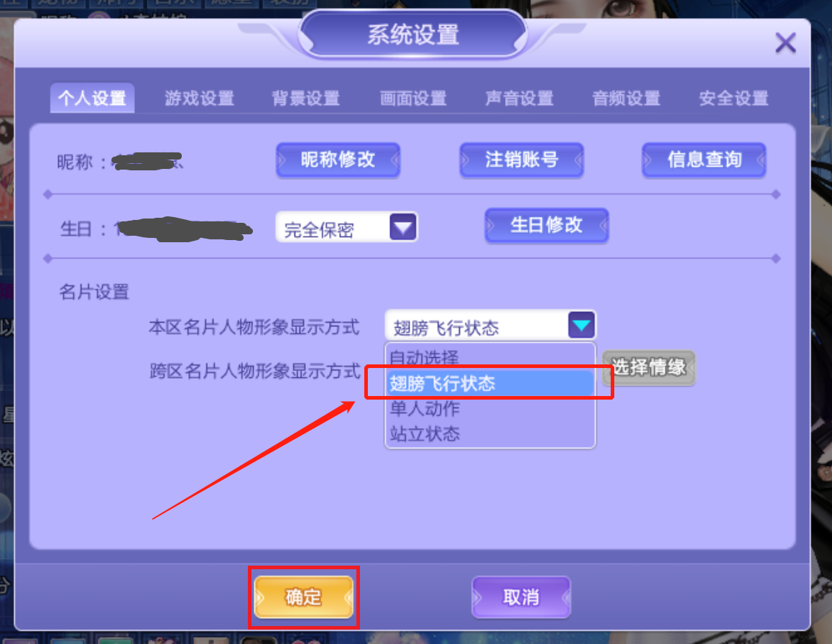Choose 翅膀飞行状态 option in list
Viewport: 832px width, 644px height.
(489, 383)
